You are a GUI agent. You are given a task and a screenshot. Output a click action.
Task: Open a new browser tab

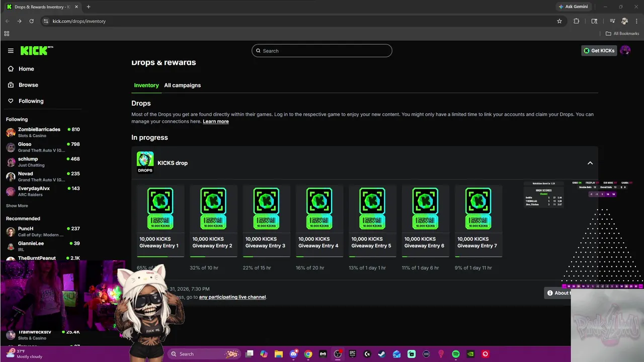click(88, 7)
